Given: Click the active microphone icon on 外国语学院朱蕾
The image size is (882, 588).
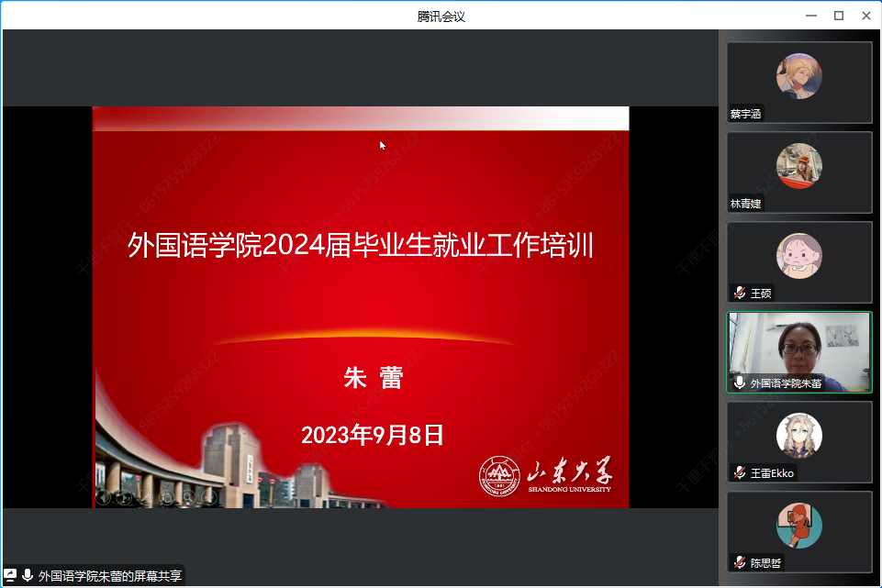Looking at the screenshot, I should 740,383.
